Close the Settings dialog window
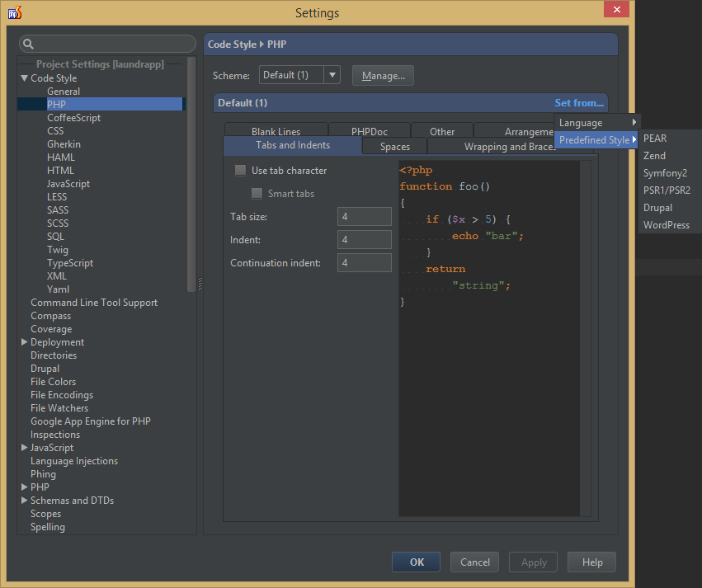The width and height of the screenshot is (702, 588). tap(615, 11)
